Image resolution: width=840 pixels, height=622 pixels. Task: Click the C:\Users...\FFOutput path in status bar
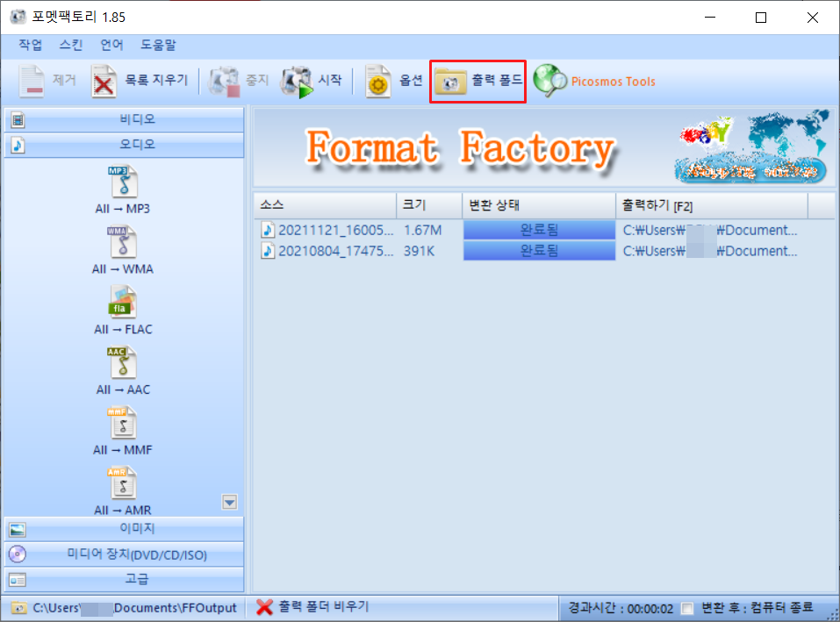coord(135,608)
